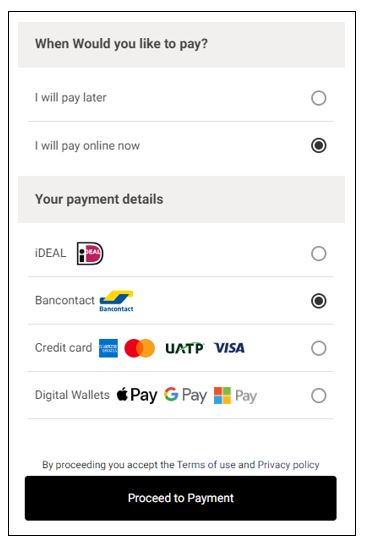This screenshot has height=549, width=366.
Task: Click the Apple Pay logo
Action: (x=137, y=395)
